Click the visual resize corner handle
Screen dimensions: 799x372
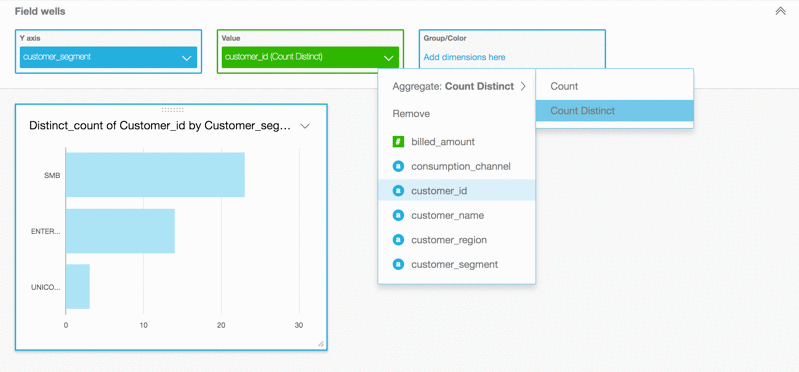click(321, 344)
